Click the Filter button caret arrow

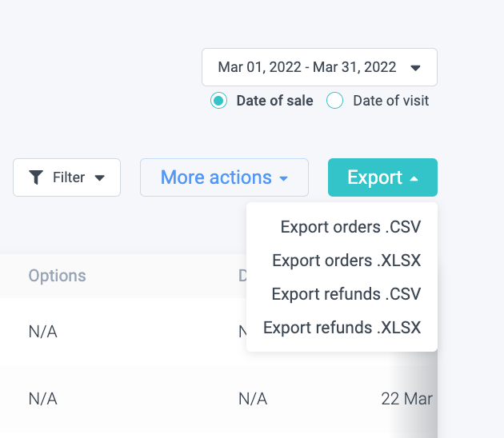pyautogui.click(x=100, y=177)
